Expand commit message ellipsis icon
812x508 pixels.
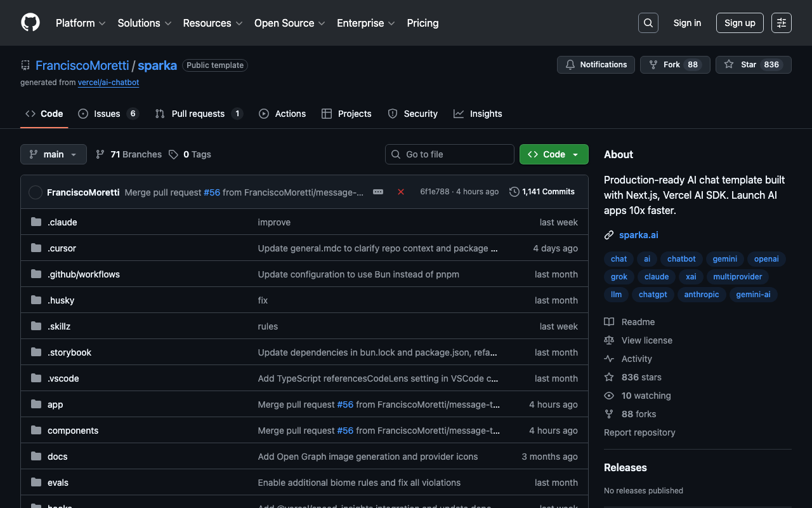378,192
